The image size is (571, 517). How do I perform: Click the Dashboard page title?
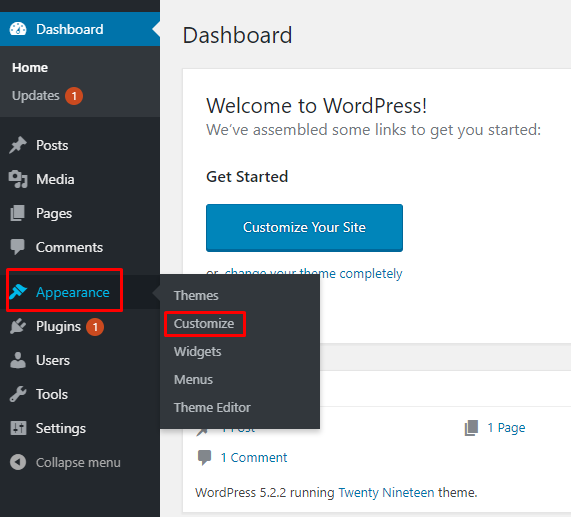click(237, 35)
